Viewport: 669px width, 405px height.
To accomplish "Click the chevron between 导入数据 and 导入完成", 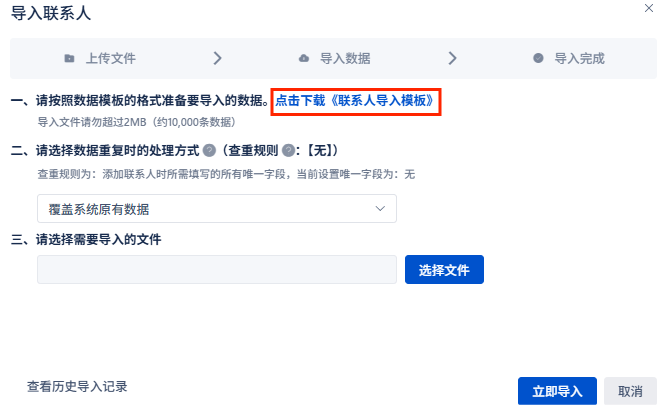I will [452, 58].
